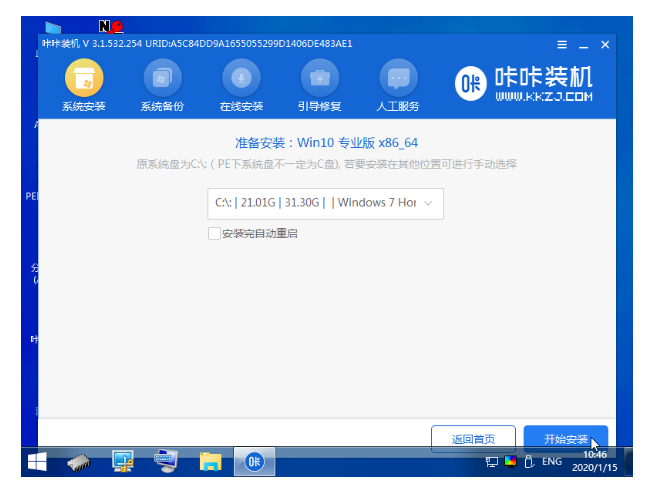Screen dimensions: 649x487
Task: Open the 引导修复 section icon
Action: (x=320, y=78)
